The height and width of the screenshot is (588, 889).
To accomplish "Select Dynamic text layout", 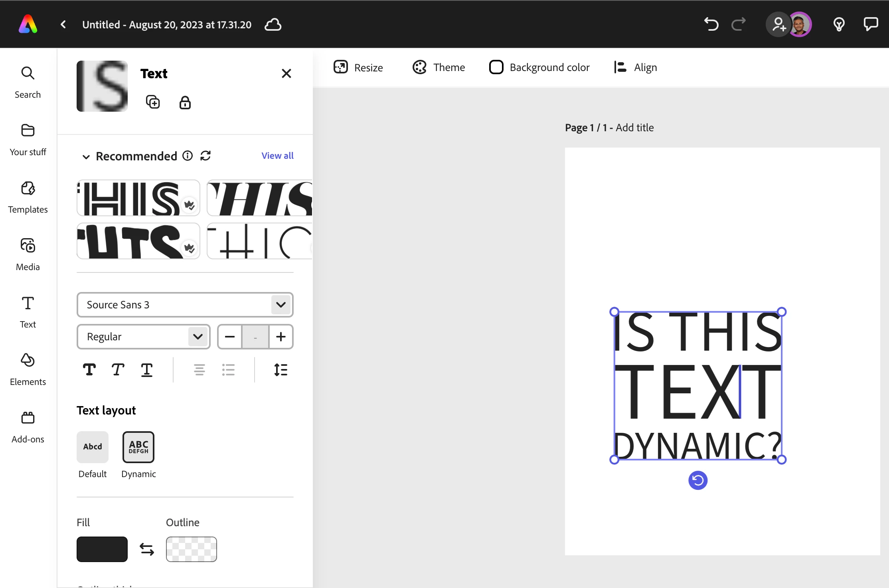I will click(x=138, y=447).
